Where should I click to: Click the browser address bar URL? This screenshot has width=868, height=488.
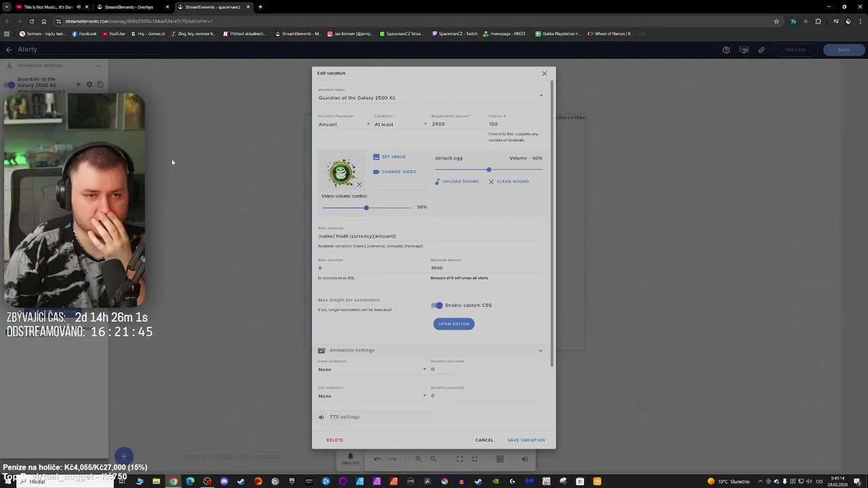coord(139,21)
